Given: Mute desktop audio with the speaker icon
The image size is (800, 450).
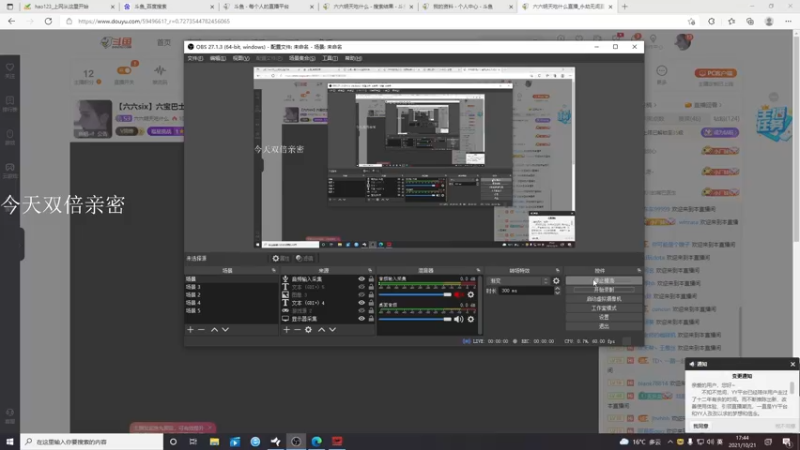Looking at the screenshot, I should coord(459,319).
